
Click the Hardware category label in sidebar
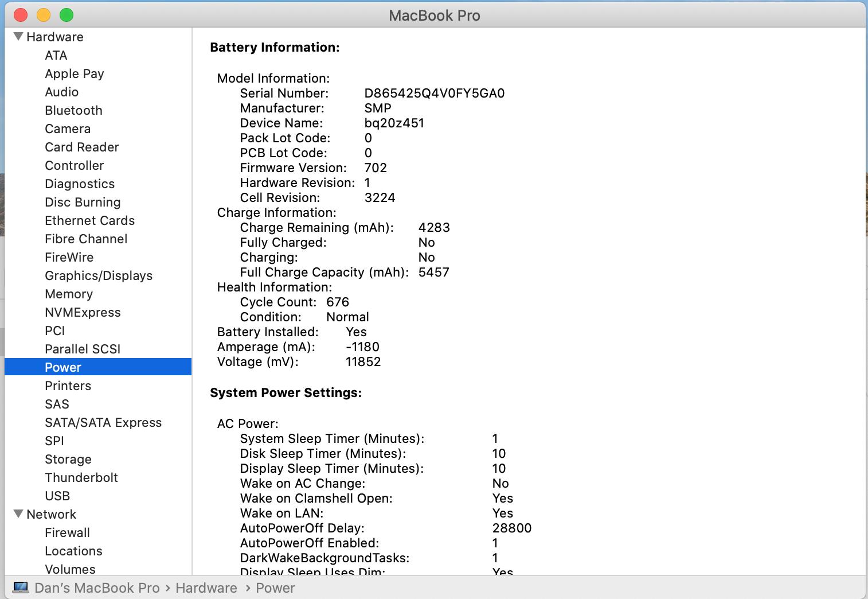tap(55, 37)
